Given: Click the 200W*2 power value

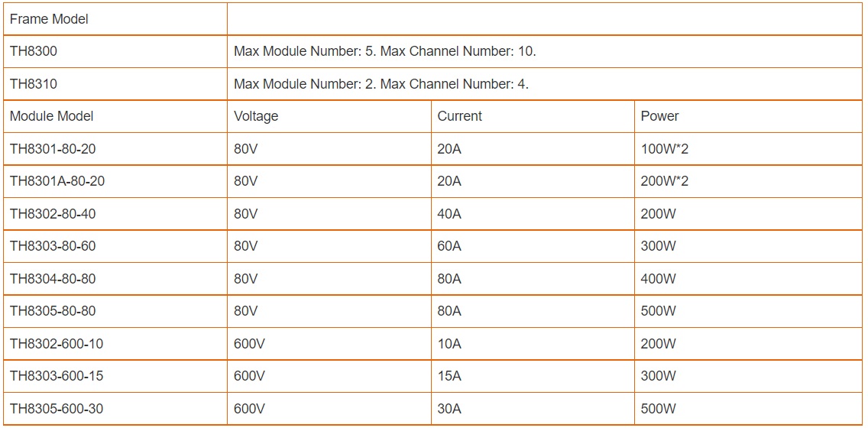Looking at the screenshot, I should (664, 181).
